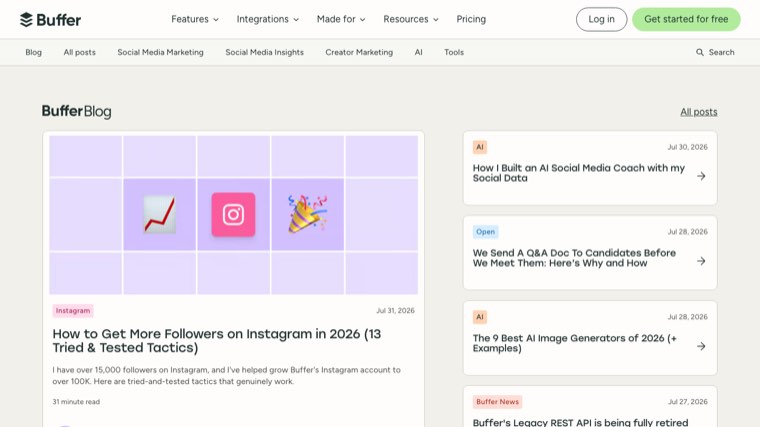760x427 pixels.
Task: Click the chart emoji in featured image
Action: [x=159, y=215]
